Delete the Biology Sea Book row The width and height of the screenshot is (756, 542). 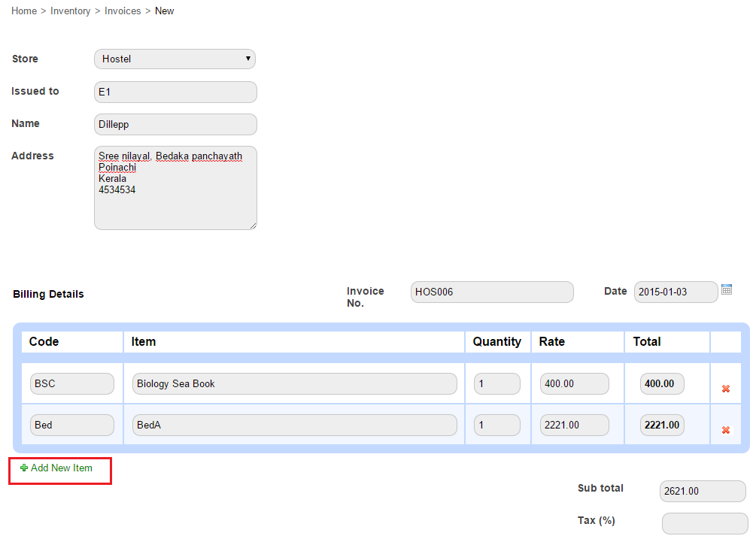(726, 389)
